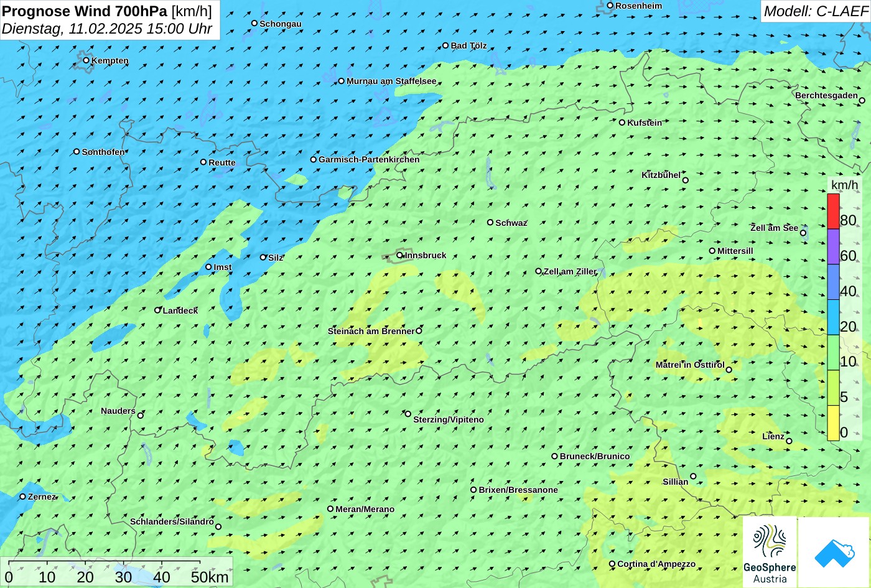Image resolution: width=871 pixels, height=588 pixels.
Task: Click the "Prognose Wind 700hPa" title
Action: point(85,11)
